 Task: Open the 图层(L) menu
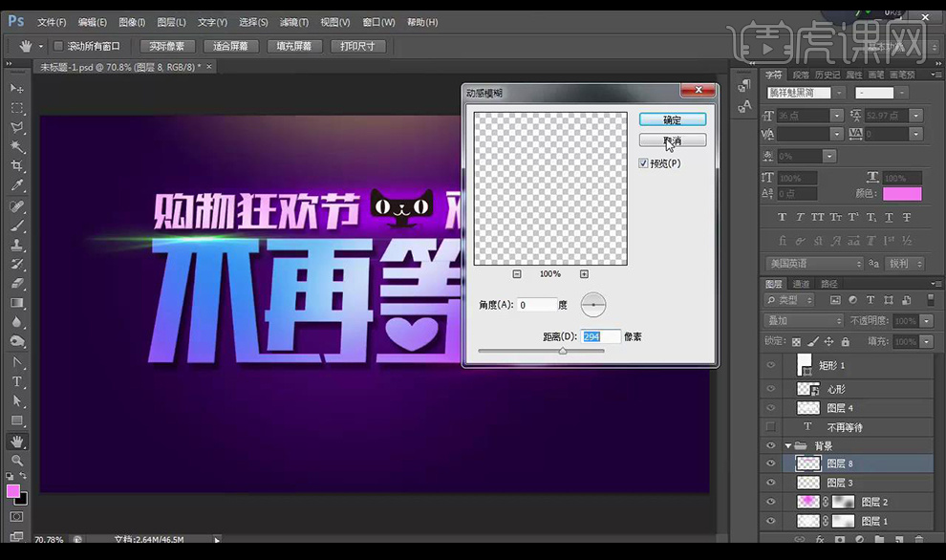coord(171,22)
